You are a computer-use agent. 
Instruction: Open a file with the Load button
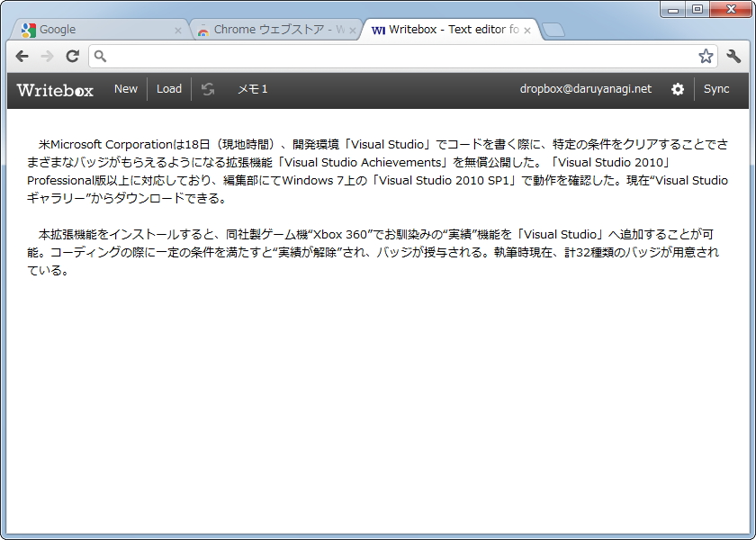pos(169,89)
